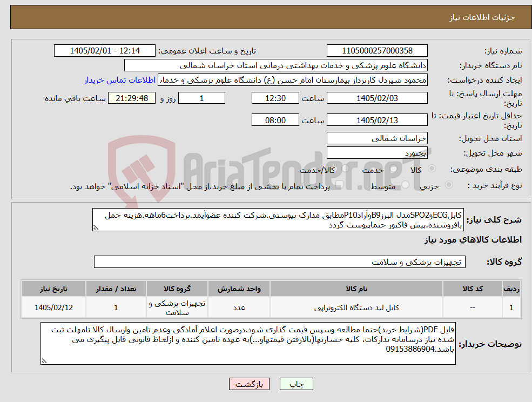532x402 pixels.
Task: Select the جزیی purchase type radio
Action: [x=448, y=185]
